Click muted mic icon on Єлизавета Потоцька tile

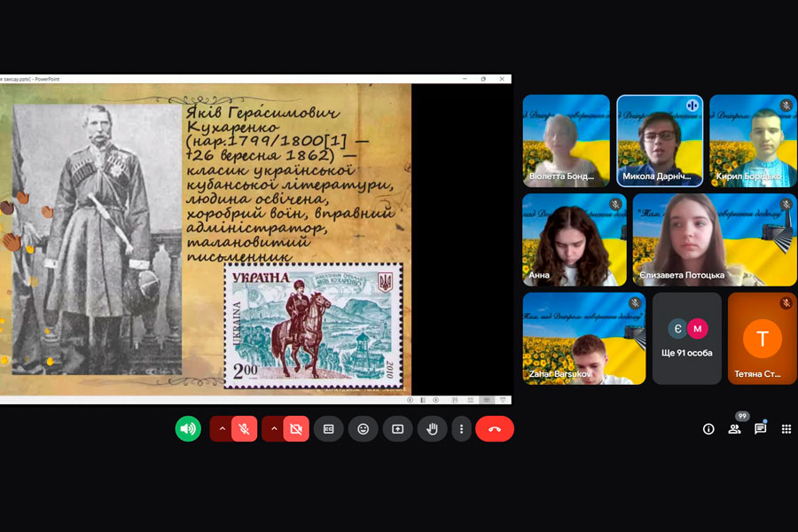click(786, 204)
